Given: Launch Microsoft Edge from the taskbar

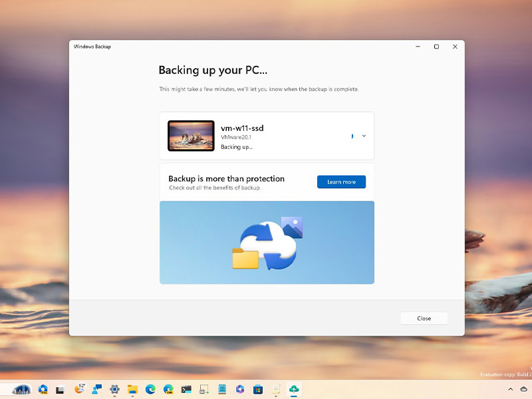Looking at the screenshot, I should [150, 389].
